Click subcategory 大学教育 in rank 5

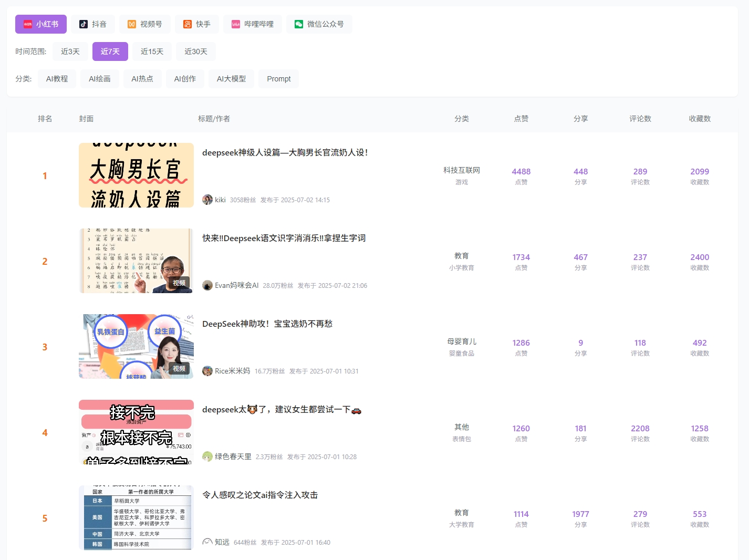(462, 524)
